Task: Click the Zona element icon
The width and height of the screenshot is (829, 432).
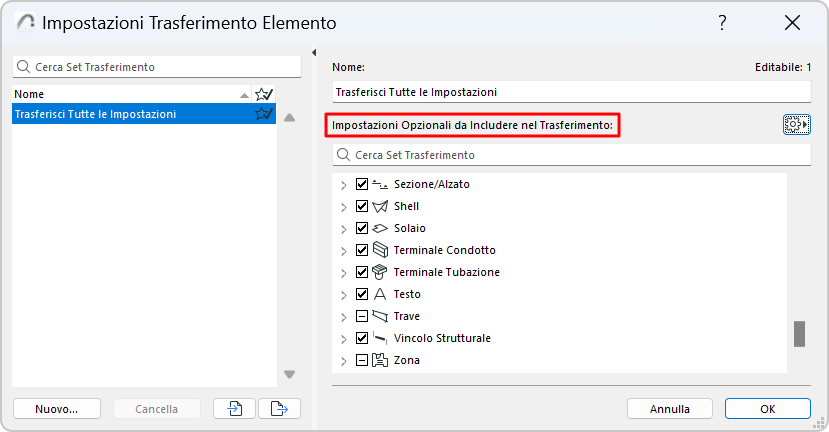Action: pyautogui.click(x=380, y=360)
